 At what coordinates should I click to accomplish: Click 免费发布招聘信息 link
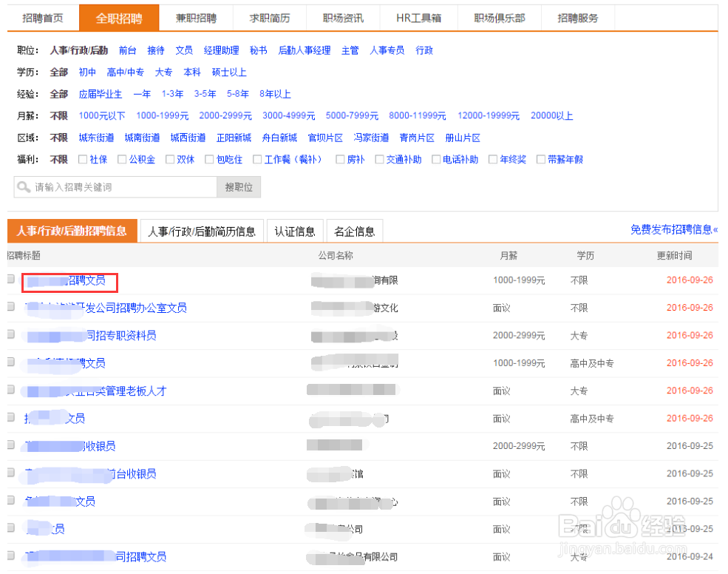[674, 229]
